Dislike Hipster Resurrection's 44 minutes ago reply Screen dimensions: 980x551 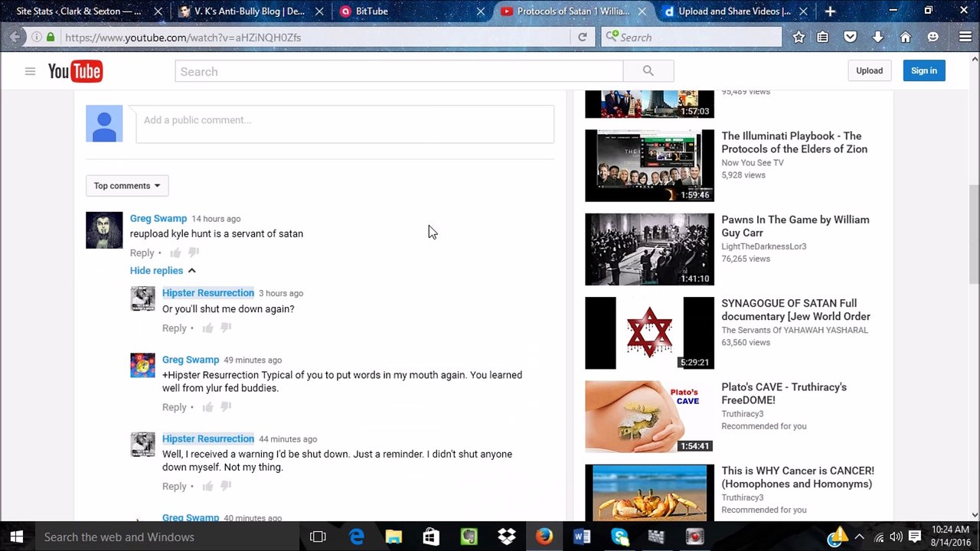tap(226, 486)
